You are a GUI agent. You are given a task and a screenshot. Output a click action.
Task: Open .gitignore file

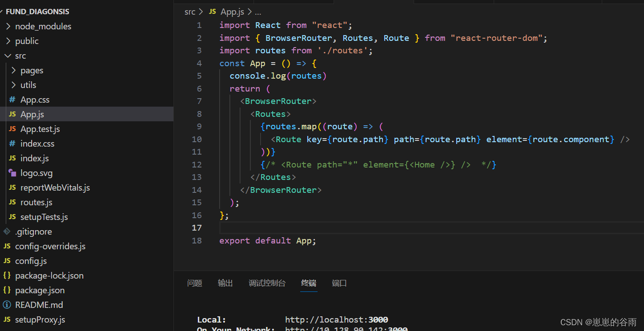click(87, 231)
